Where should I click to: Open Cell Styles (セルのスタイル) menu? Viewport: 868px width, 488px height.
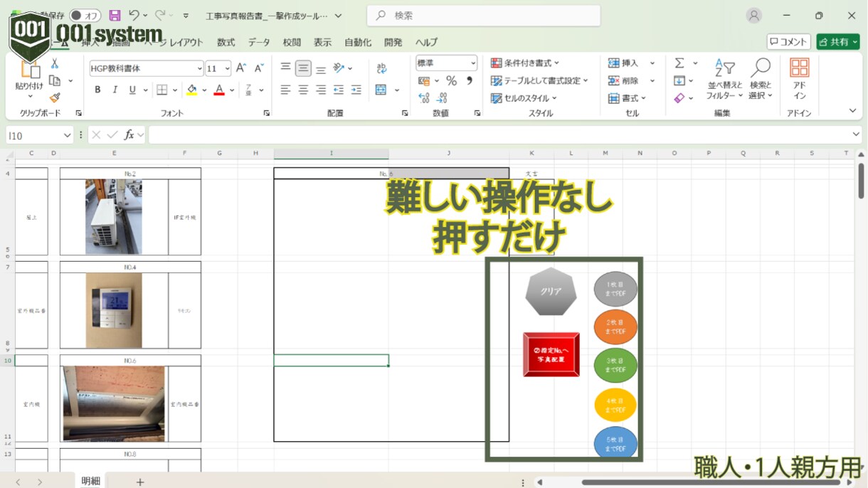pyautogui.click(x=524, y=98)
